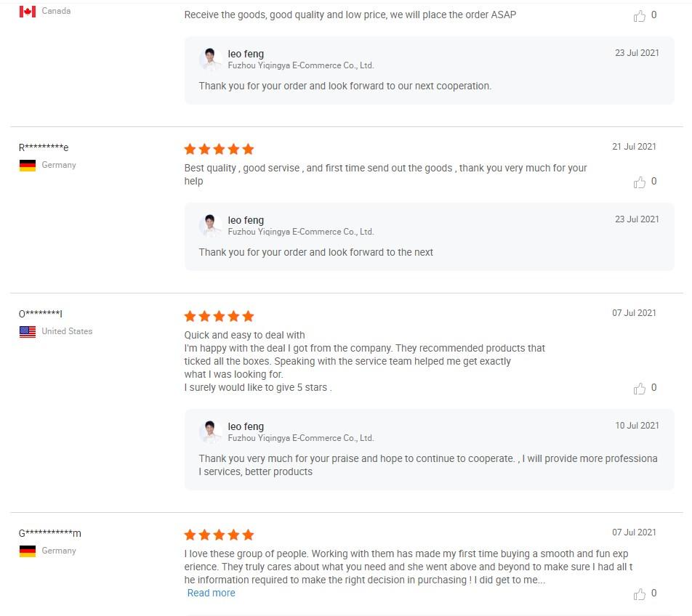Click thumbs-up on the 21 Jul 2021 Germany review
The height and width of the screenshot is (616, 692).
[x=639, y=182]
